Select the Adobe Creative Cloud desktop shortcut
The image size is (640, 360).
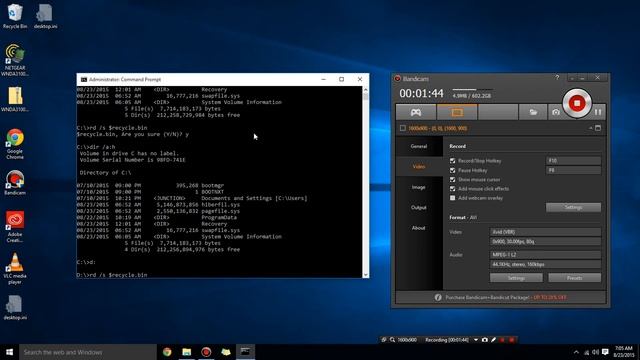[15, 227]
